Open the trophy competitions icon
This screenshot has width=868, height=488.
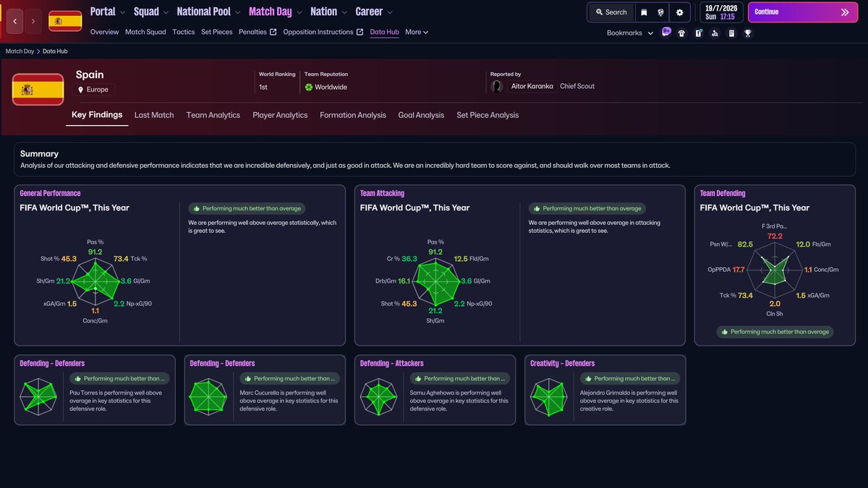[x=748, y=33]
